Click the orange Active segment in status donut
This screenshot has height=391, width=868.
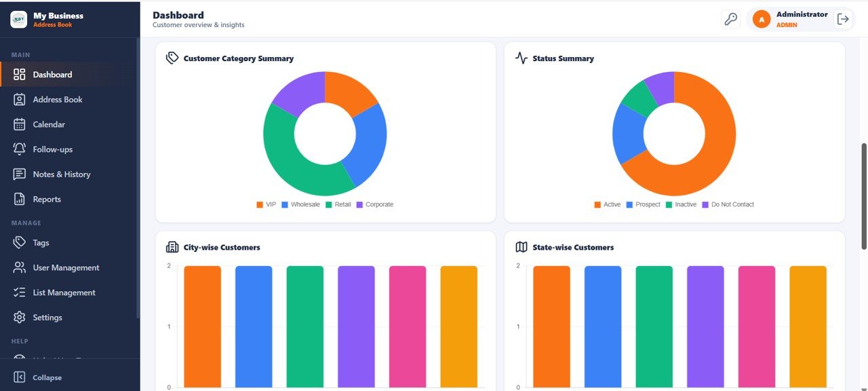[715, 156]
